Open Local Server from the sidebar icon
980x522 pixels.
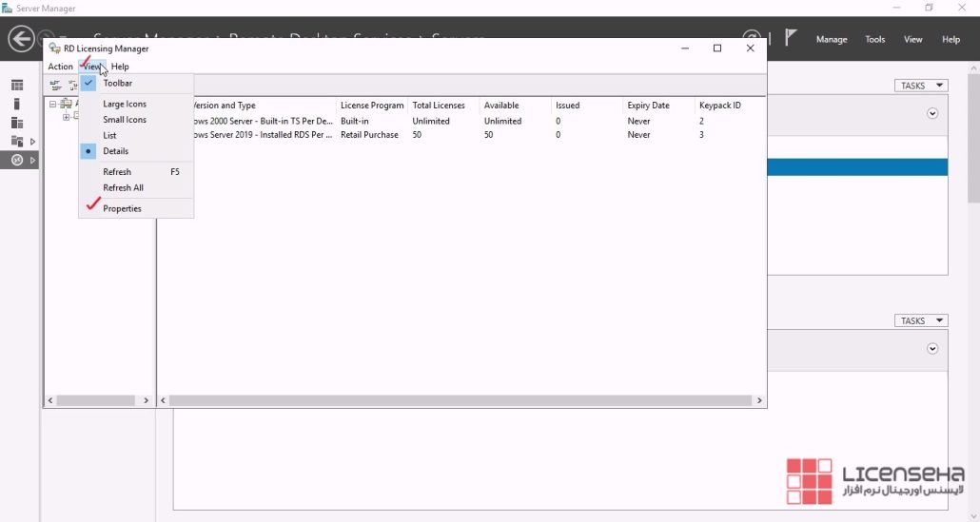click(x=16, y=104)
